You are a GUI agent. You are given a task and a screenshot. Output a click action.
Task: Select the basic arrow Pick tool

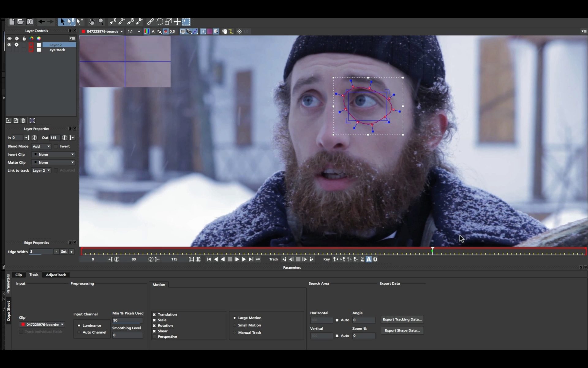tap(62, 22)
